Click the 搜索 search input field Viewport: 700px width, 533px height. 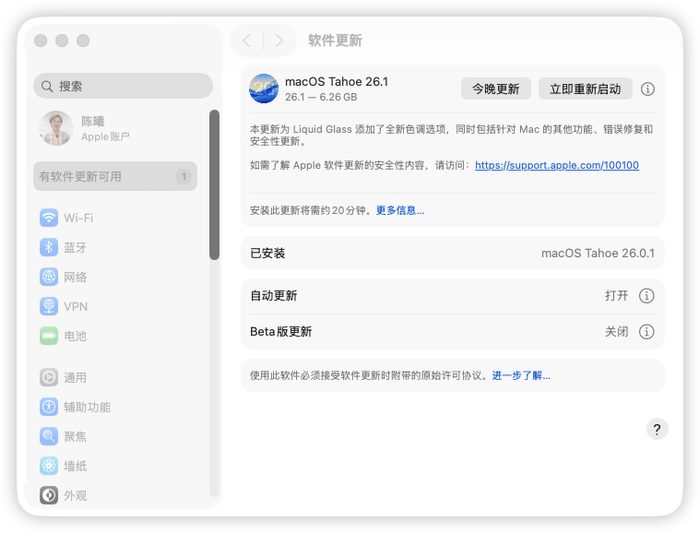pos(123,86)
